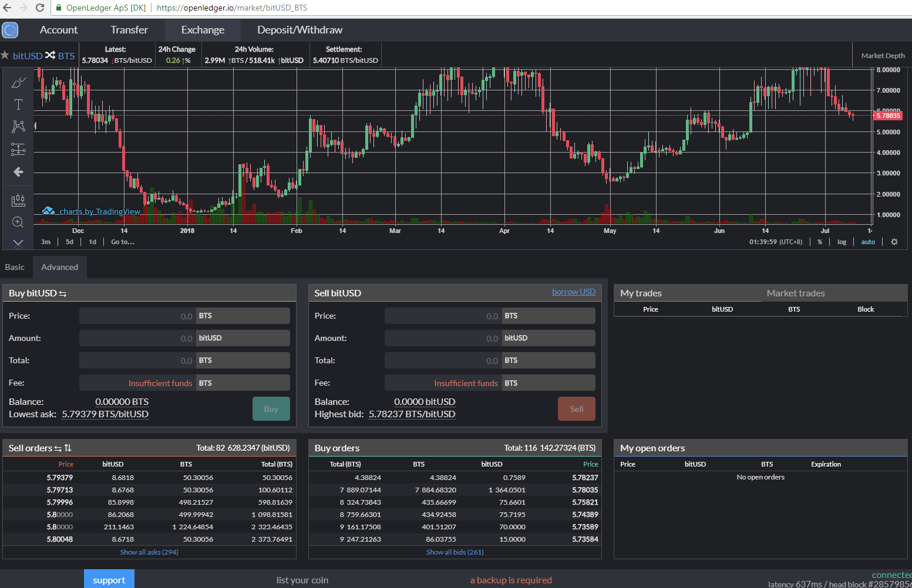Click the Sell button
This screenshot has width=912, height=588.
[577, 409]
